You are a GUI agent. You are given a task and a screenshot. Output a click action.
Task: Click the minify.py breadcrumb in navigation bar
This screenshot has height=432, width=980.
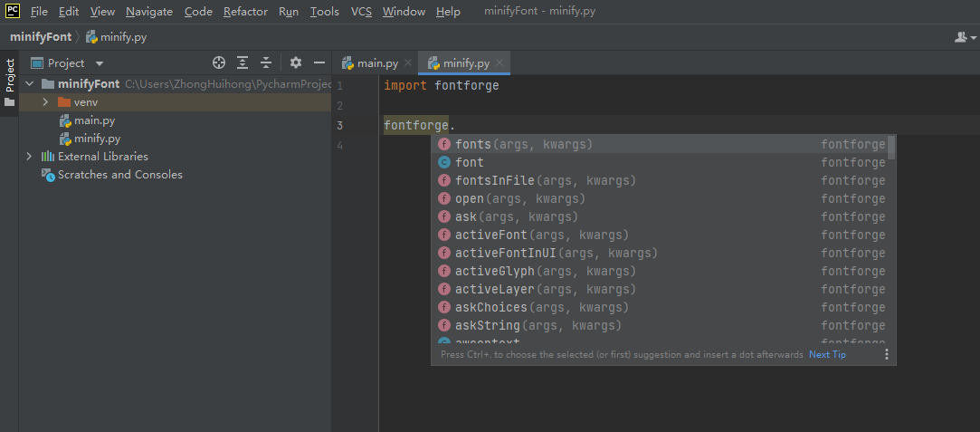coord(116,37)
